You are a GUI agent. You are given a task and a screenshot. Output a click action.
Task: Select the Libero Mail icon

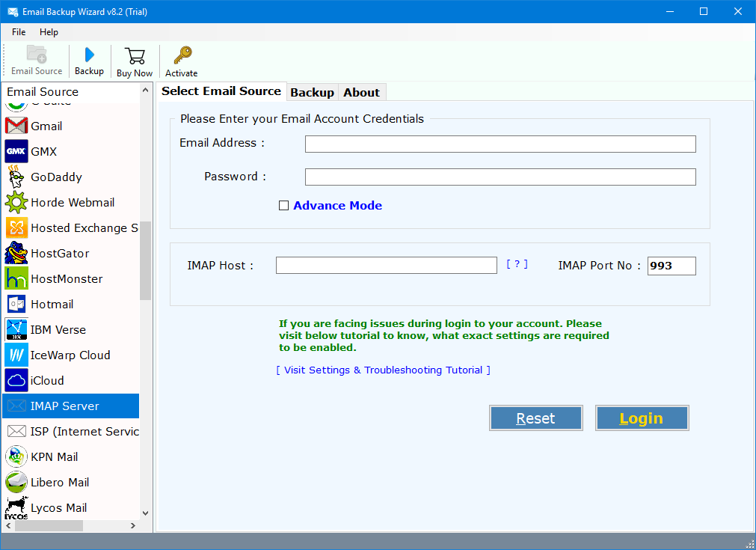tap(16, 482)
